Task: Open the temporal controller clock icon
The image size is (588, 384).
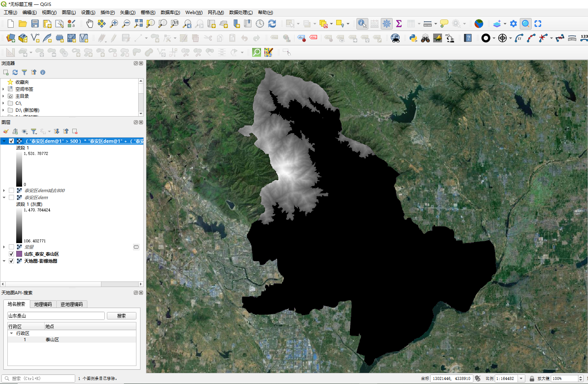Action: (260, 24)
